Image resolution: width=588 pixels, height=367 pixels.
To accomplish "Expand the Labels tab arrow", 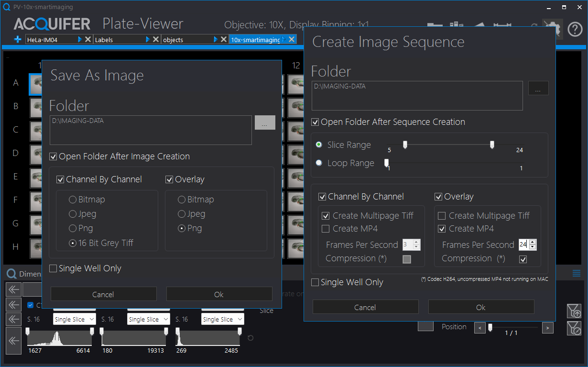I will [x=148, y=40].
